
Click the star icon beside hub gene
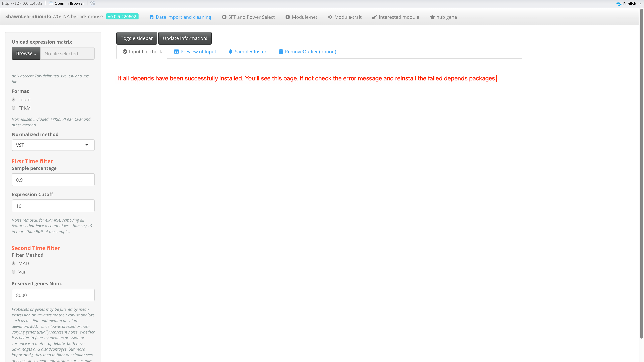[432, 17]
